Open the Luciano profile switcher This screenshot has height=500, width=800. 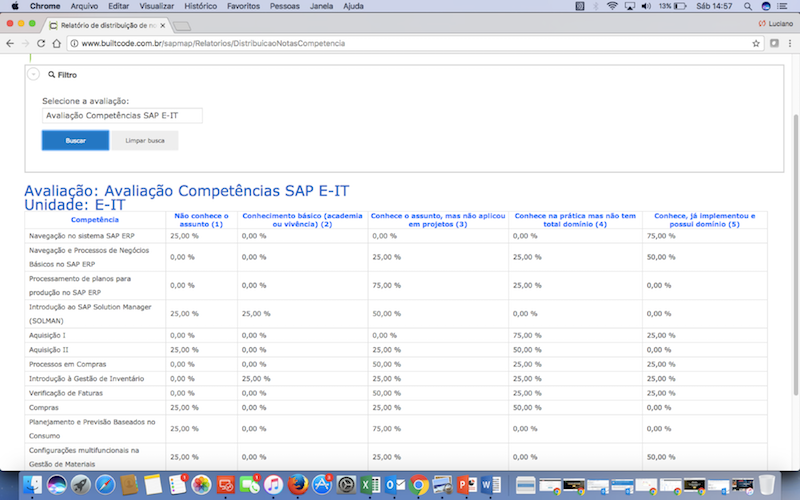point(776,23)
